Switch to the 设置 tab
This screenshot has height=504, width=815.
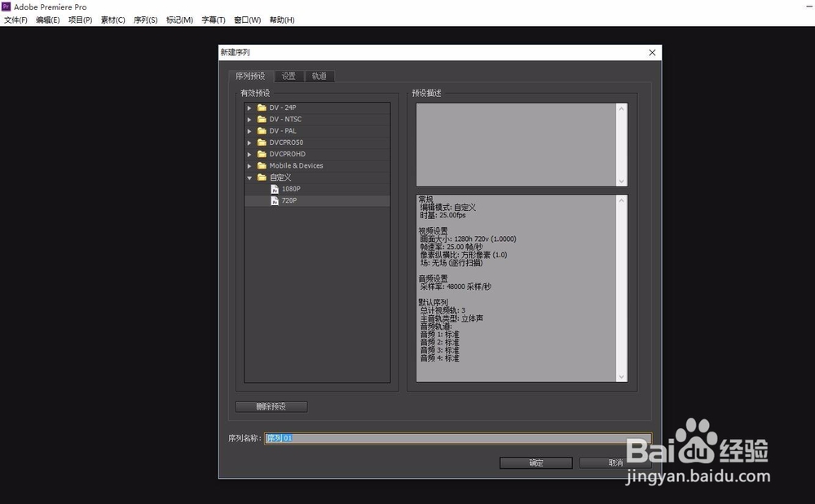click(x=289, y=76)
